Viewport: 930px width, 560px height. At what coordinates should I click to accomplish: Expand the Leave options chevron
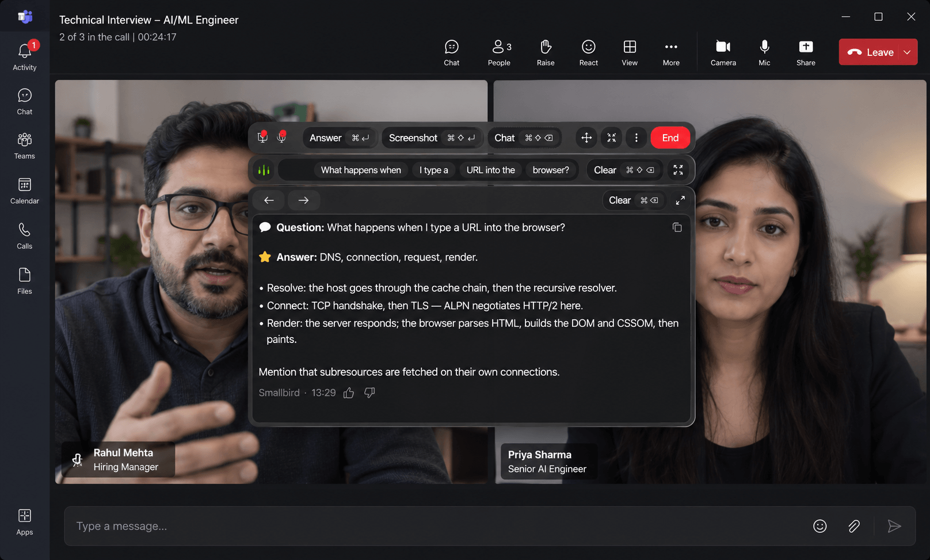[908, 52]
